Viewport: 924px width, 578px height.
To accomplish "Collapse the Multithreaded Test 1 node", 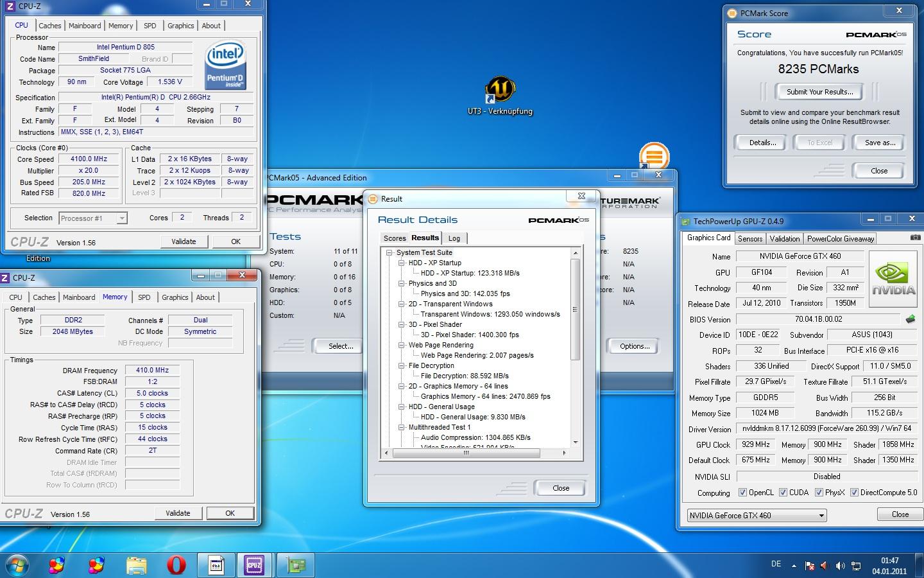I will (x=401, y=427).
